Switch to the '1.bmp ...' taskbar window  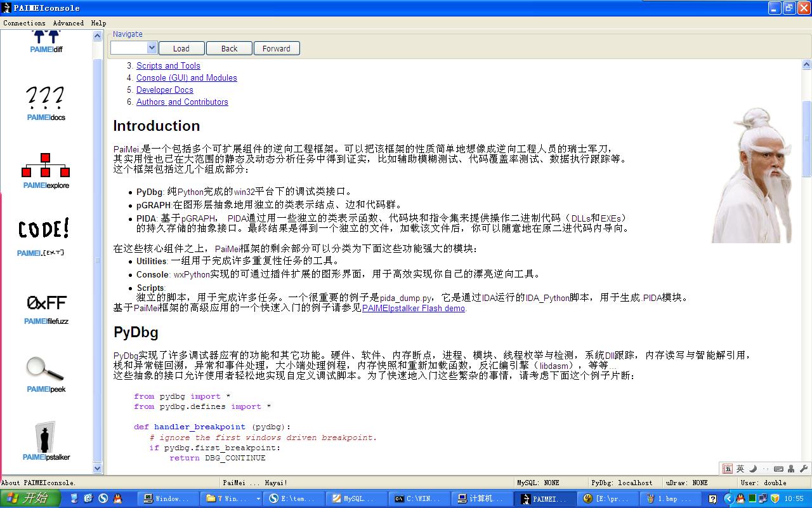pyautogui.click(x=669, y=499)
